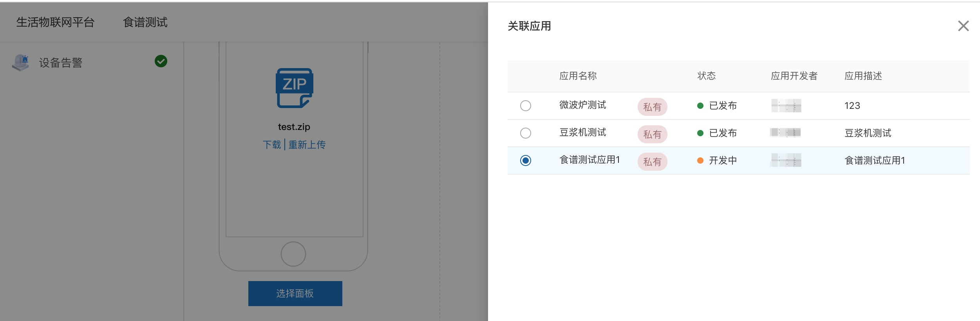Select the 豆浆机测试 radio button

(526, 133)
